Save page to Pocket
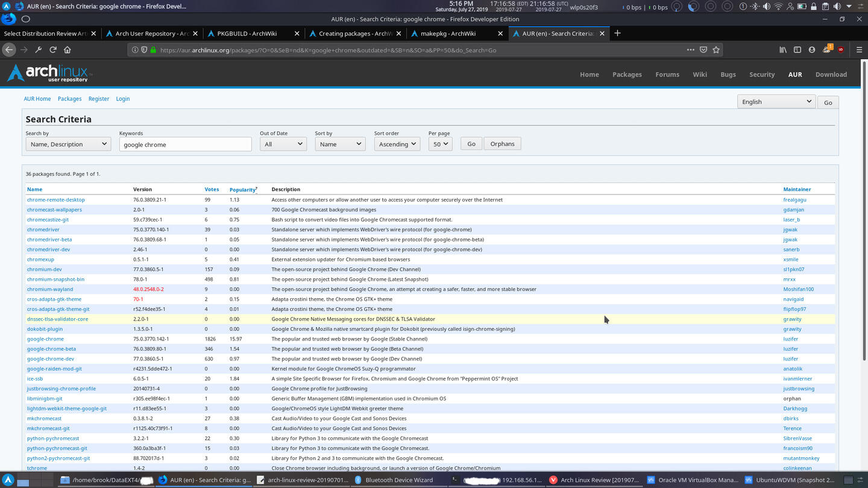 tap(703, 49)
